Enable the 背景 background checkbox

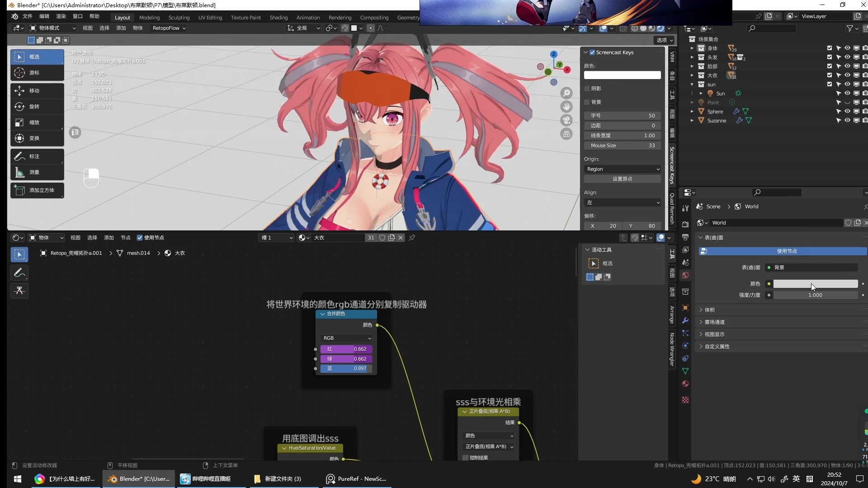point(587,102)
